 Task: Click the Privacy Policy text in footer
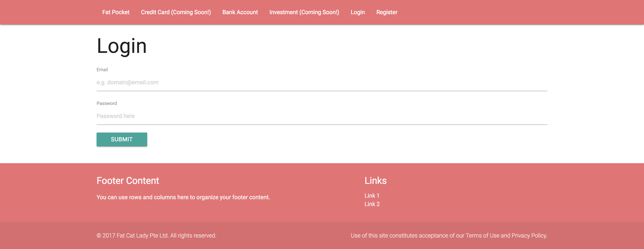(529, 236)
